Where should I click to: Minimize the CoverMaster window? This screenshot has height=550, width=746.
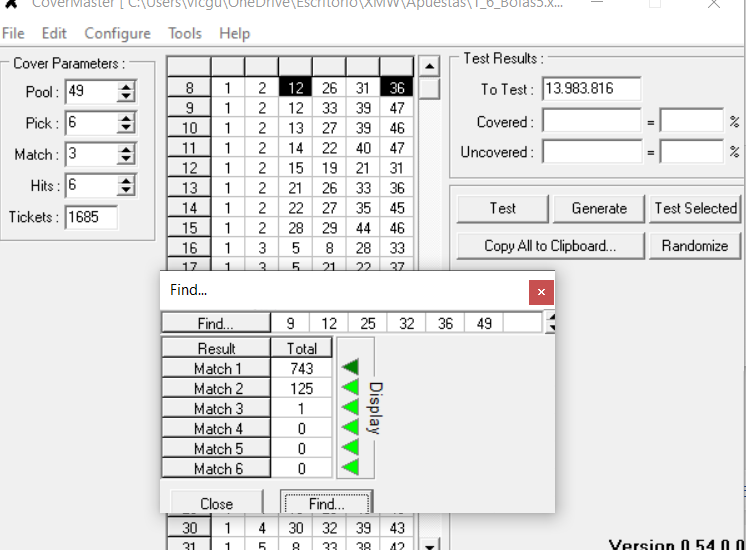tap(597, 4)
